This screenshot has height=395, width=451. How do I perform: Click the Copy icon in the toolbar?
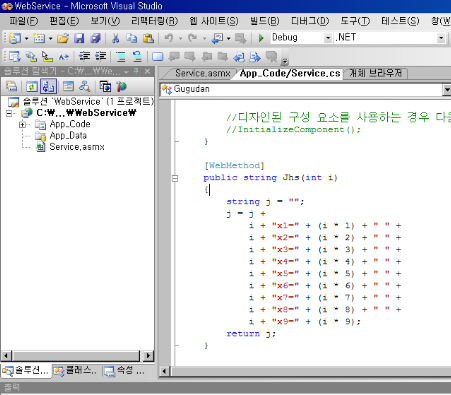[131, 38]
